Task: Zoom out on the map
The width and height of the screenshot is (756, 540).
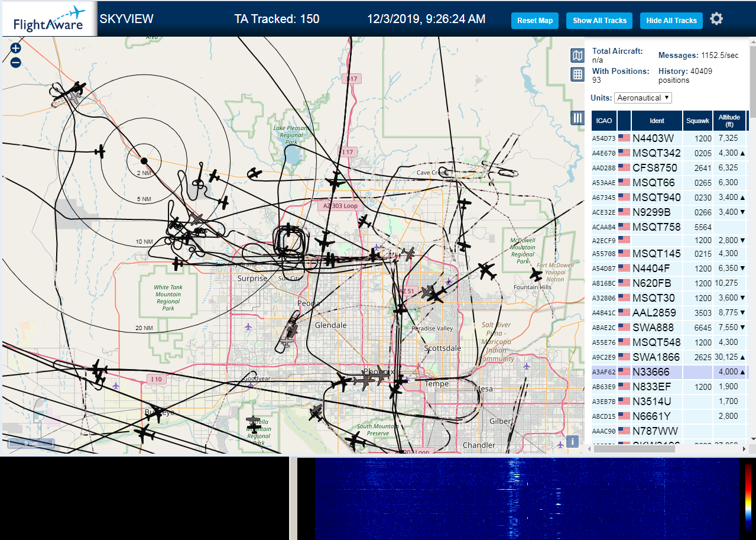Action: [x=16, y=62]
